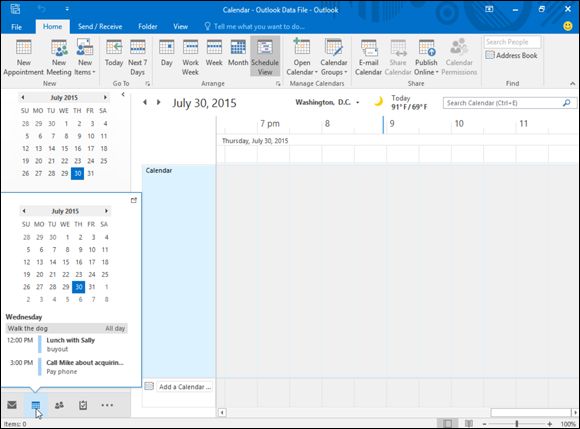Create a New Appointment
This screenshot has width=580, height=429.
23,57
